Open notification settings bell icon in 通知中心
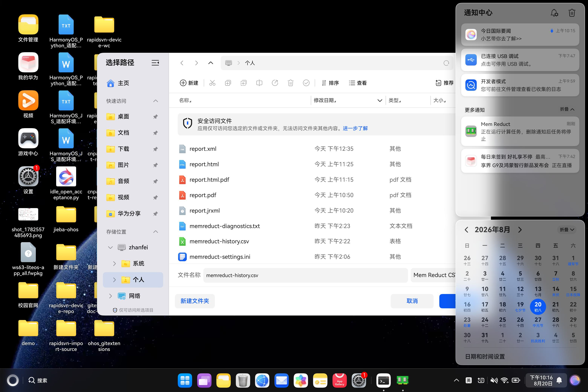The height and width of the screenshot is (392, 588). tap(554, 13)
